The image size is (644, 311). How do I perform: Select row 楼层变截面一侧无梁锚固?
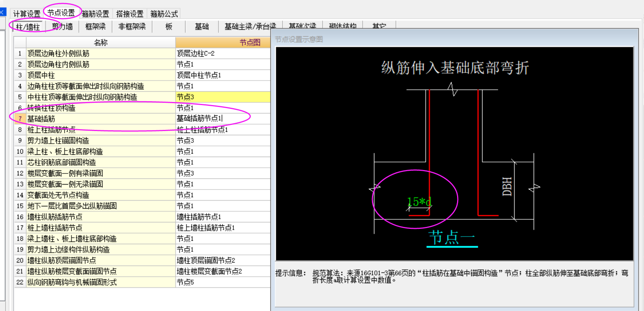101,184
